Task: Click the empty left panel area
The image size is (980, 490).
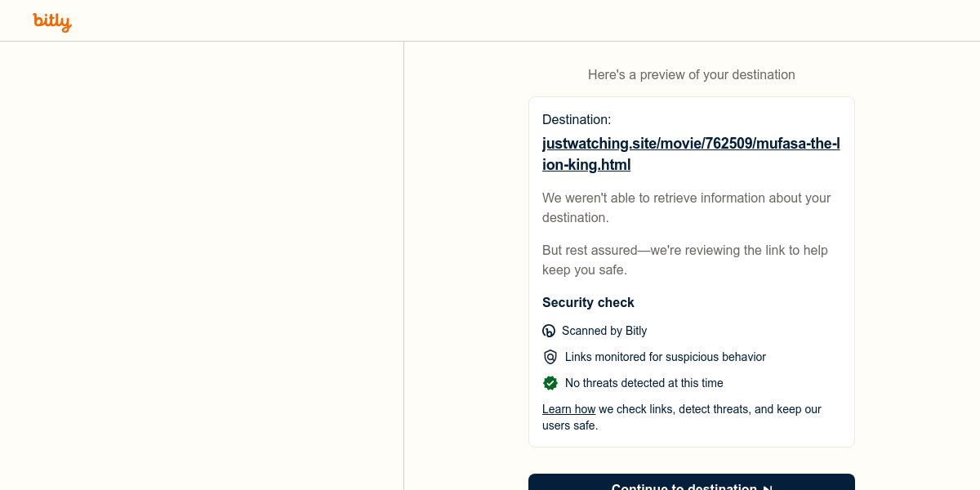Action: pos(202,265)
